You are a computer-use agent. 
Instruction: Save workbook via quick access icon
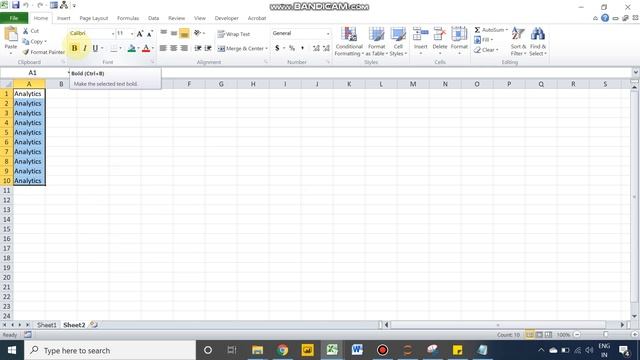(x=16, y=5)
